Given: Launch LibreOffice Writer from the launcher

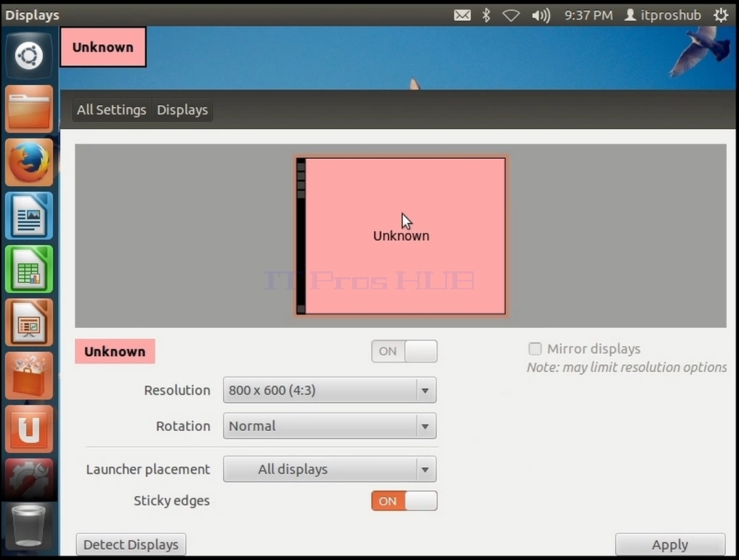Looking at the screenshot, I should point(29,215).
